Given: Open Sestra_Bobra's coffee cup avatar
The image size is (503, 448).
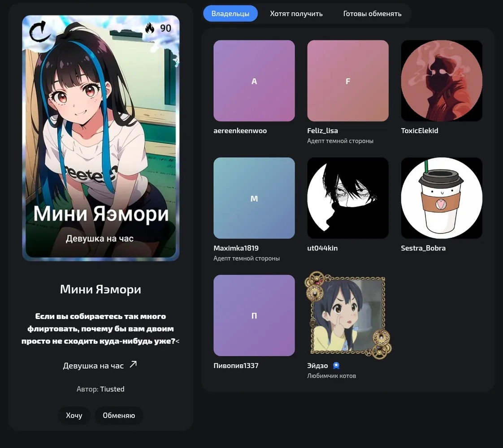Looking at the screenshot, I should click(442, 198).
